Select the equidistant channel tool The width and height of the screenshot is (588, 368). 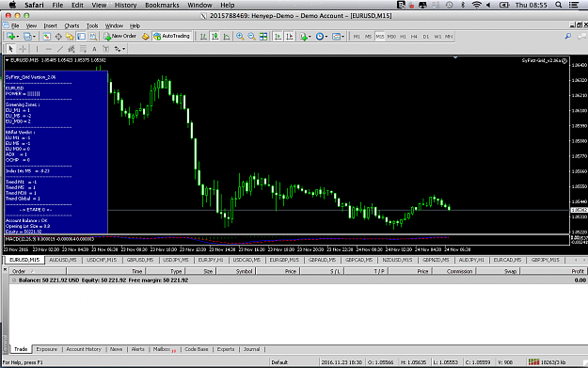tap(72, 49)
